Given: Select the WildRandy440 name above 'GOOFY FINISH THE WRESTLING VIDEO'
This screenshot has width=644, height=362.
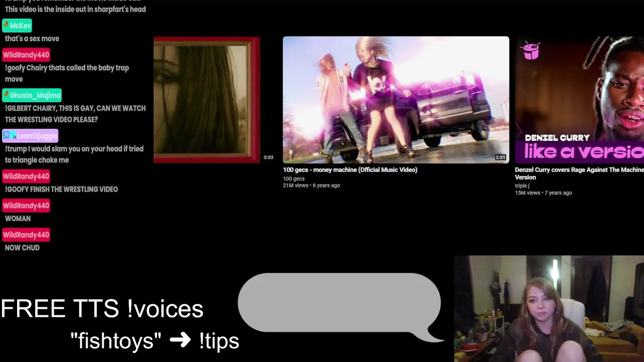Looking at the screenshot, I should [26, 176].
